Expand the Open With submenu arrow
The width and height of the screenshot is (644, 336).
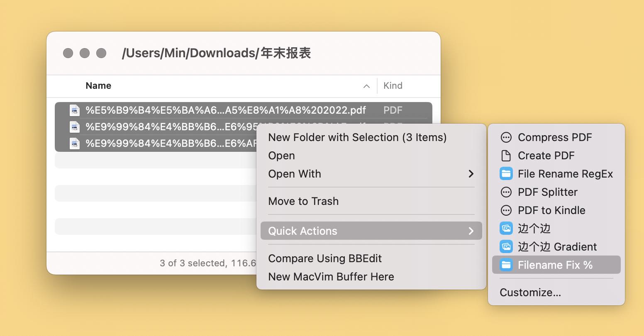pos(471,174)
